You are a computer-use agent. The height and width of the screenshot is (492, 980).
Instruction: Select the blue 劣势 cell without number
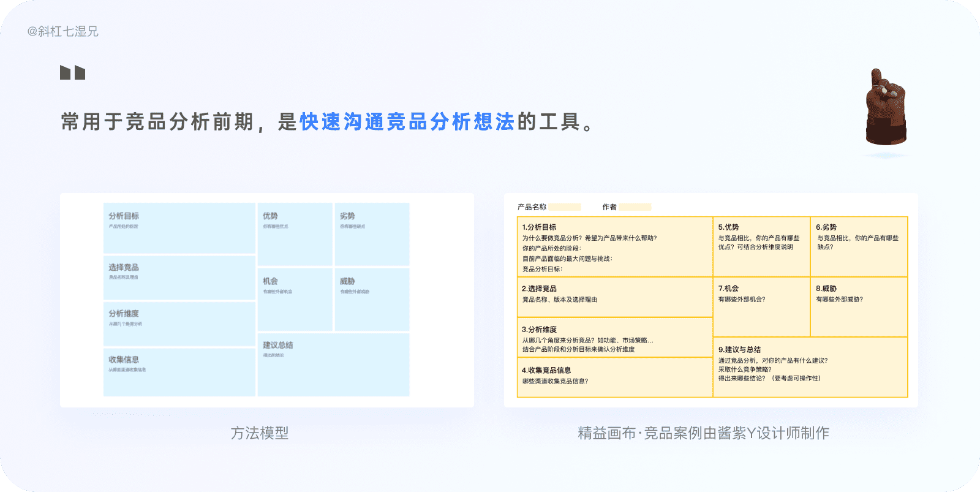click(372, 234)
